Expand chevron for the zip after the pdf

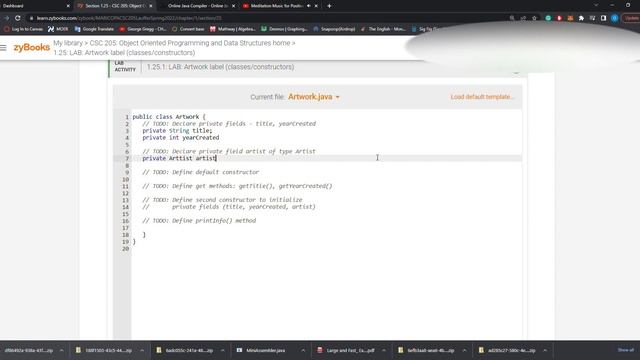[464, 350]
